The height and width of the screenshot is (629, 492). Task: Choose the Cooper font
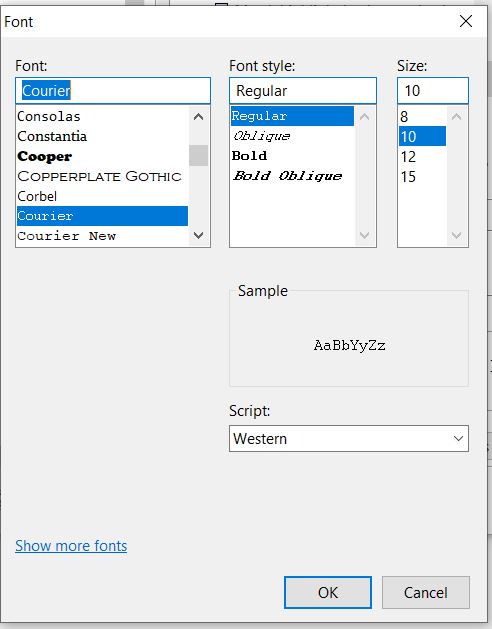click(x=102, y=156)
